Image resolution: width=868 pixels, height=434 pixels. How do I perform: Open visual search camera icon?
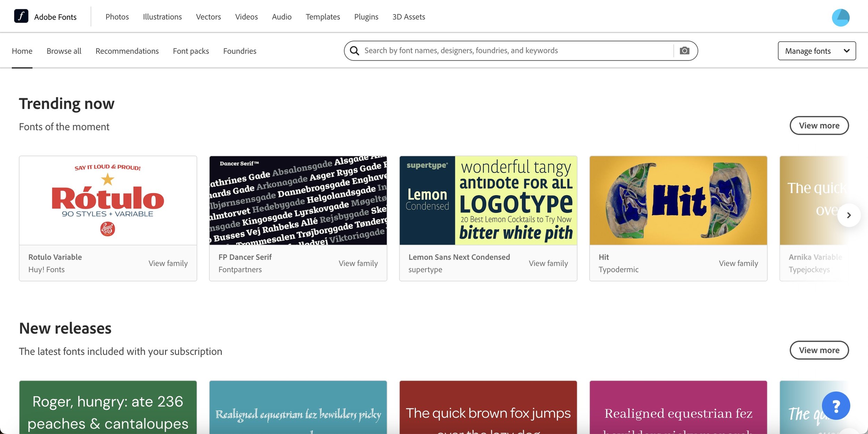tap(684, 51)
